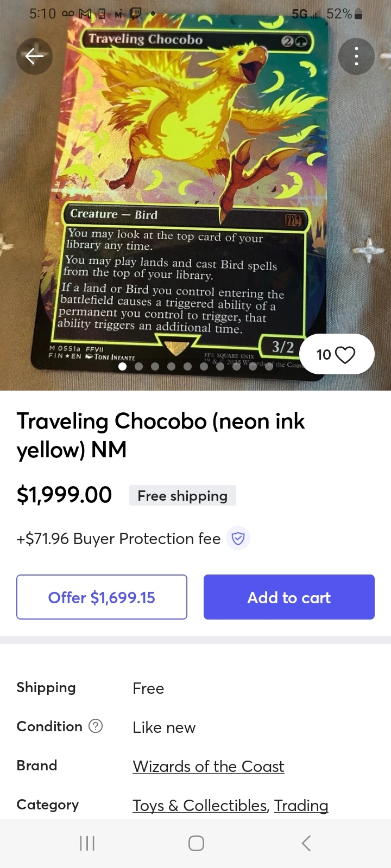Tap the Buyer Protection shield icon

click(238, 539)
